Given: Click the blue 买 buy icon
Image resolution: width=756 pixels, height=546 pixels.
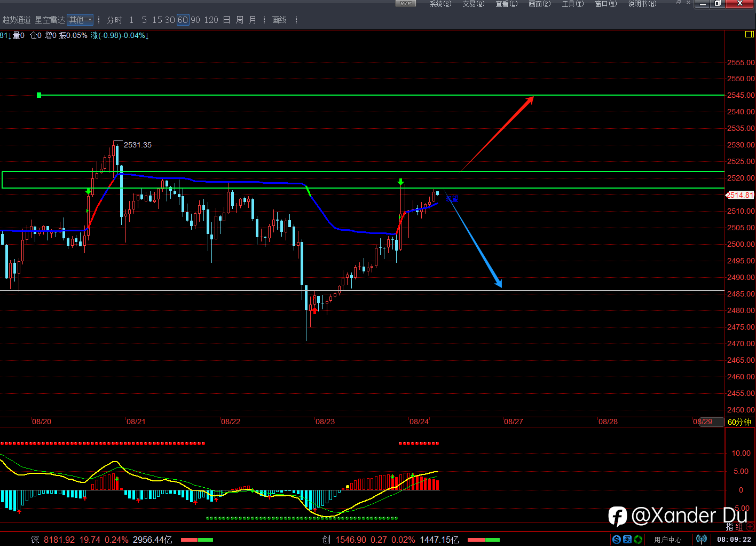Looking at the screenshot, I should pos(627,540).
